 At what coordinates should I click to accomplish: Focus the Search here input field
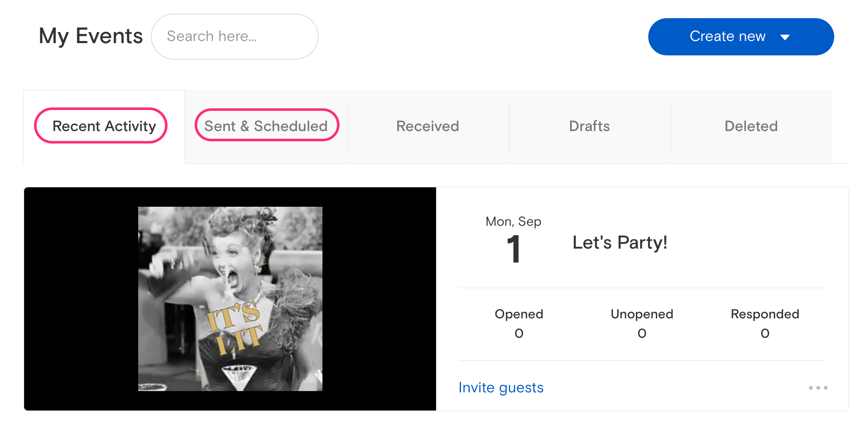[x=235, y=36]
